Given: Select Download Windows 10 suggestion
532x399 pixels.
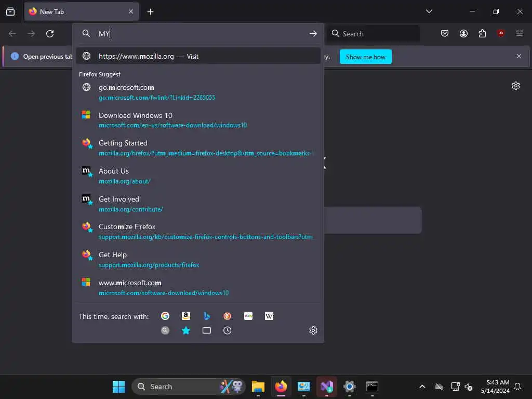Looking at the screenshot, I should point(198,120).
